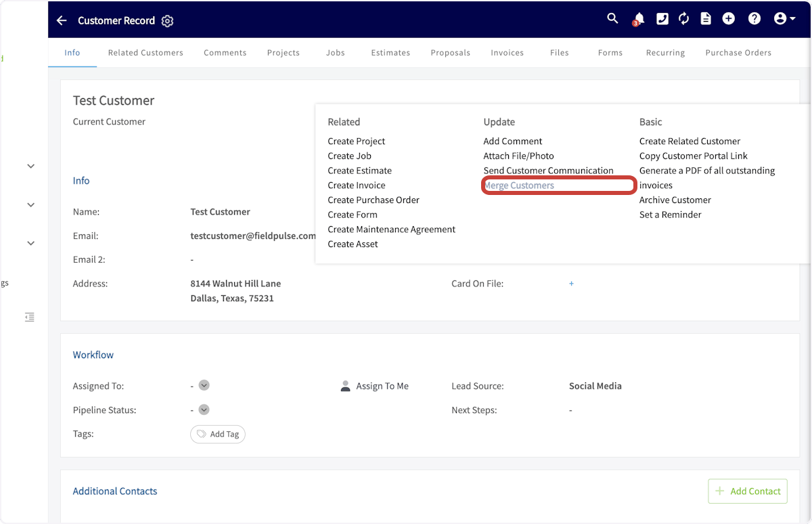Open Pipeline Status dropdown arrow
The width and height of the screenshot is (812, 524).
point(204,410)
